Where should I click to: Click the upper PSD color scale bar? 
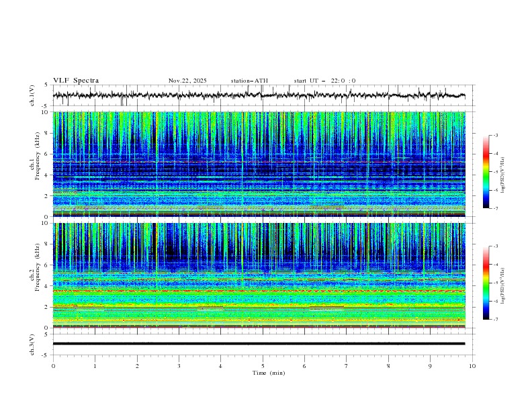(x=486, y=172)
